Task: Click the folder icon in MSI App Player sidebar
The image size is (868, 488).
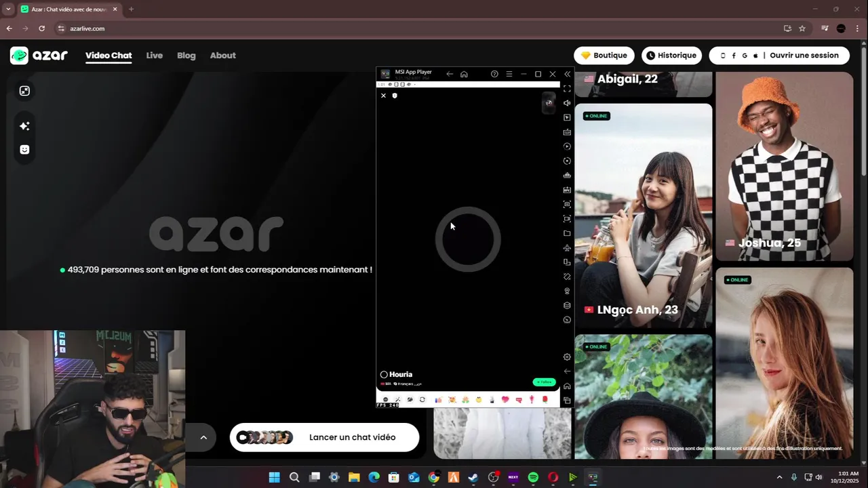Action: click(x=567, y=233)
